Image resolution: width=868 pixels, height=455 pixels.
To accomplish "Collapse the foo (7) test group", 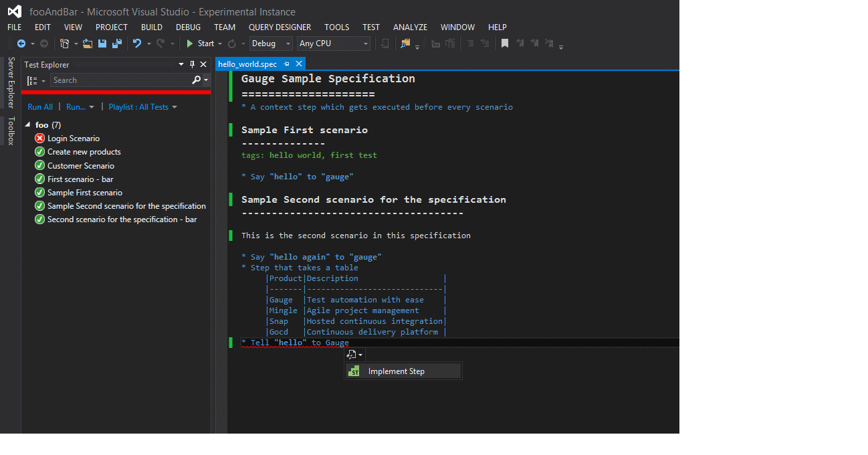I will (28, 125).
